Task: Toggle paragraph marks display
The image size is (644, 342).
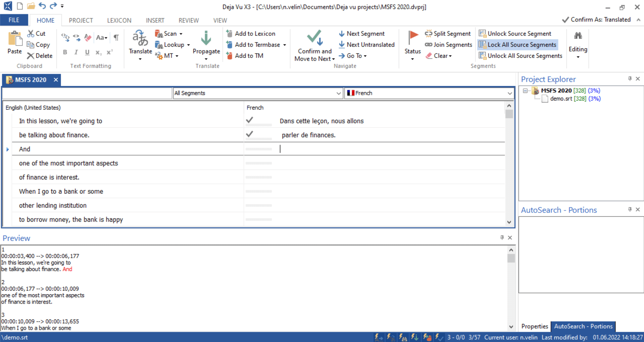Action: [116, 38]
